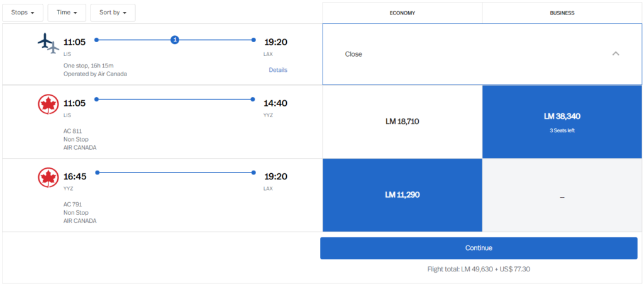Open the Time filter dropdown
Screen dimensions: 644x284
[67, 13]
